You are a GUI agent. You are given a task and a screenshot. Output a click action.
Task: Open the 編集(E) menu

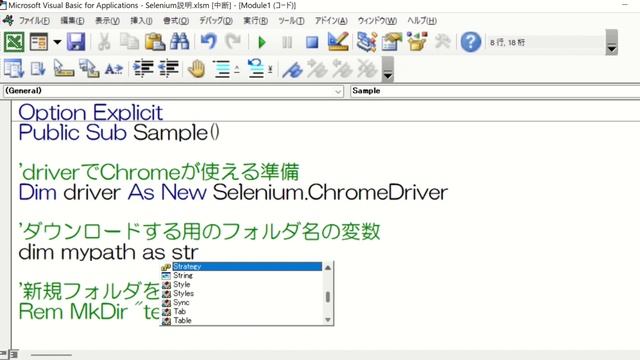pos(72,20)
